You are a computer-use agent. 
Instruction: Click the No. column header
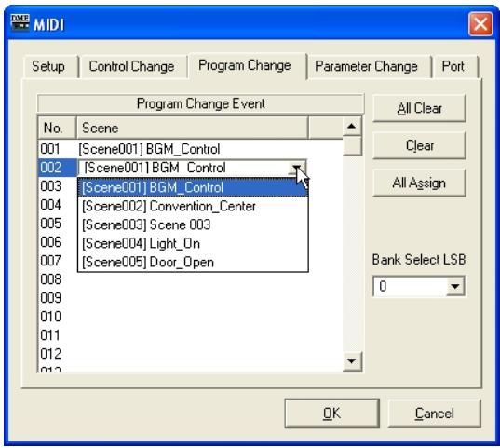tap(58, 128)
